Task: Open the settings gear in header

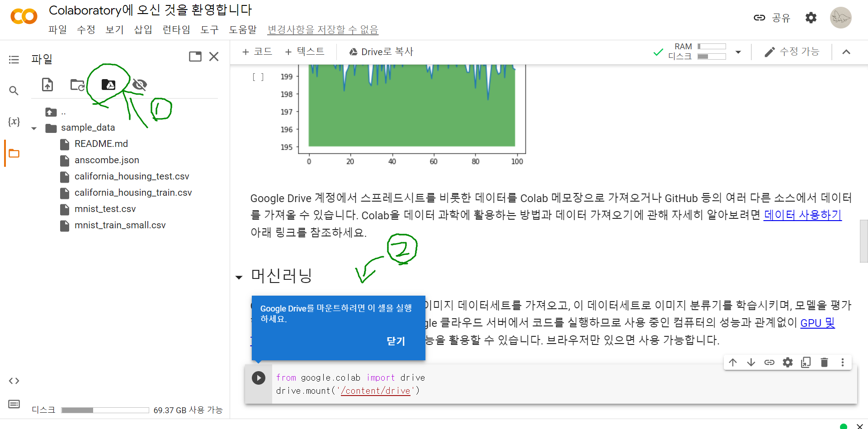Action: point(811,18)
